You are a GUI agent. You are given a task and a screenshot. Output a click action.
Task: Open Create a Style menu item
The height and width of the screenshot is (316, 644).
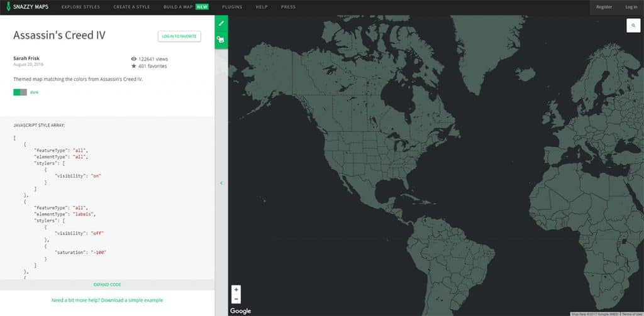132,7
